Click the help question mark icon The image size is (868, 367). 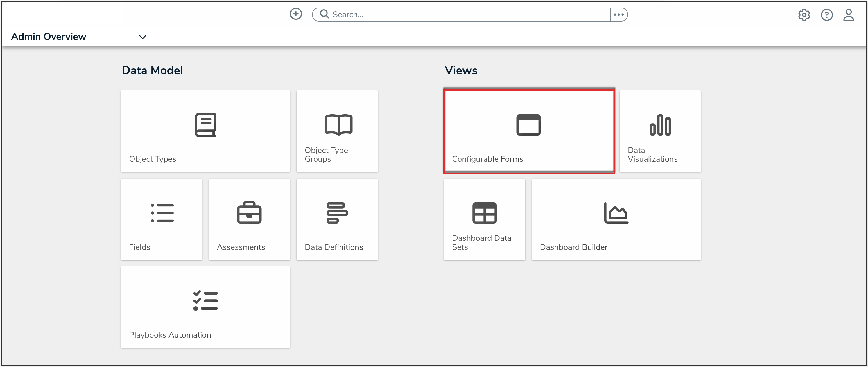pyautogui.click(x=827, y=15)
